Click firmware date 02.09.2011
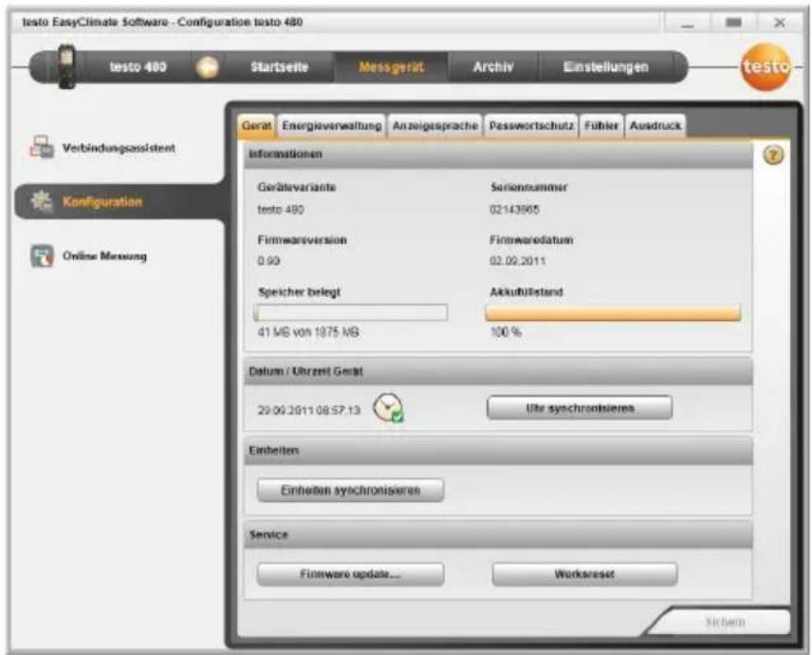The image size is (812, 655). pos(517,261)
